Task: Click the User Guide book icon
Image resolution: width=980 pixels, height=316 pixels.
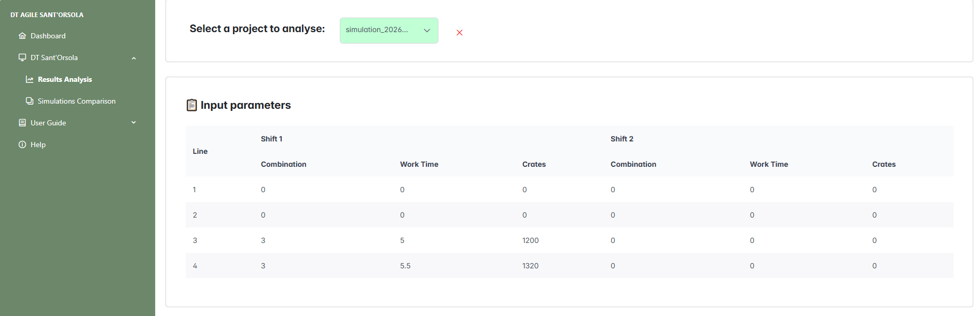Action: pos(22,123)
